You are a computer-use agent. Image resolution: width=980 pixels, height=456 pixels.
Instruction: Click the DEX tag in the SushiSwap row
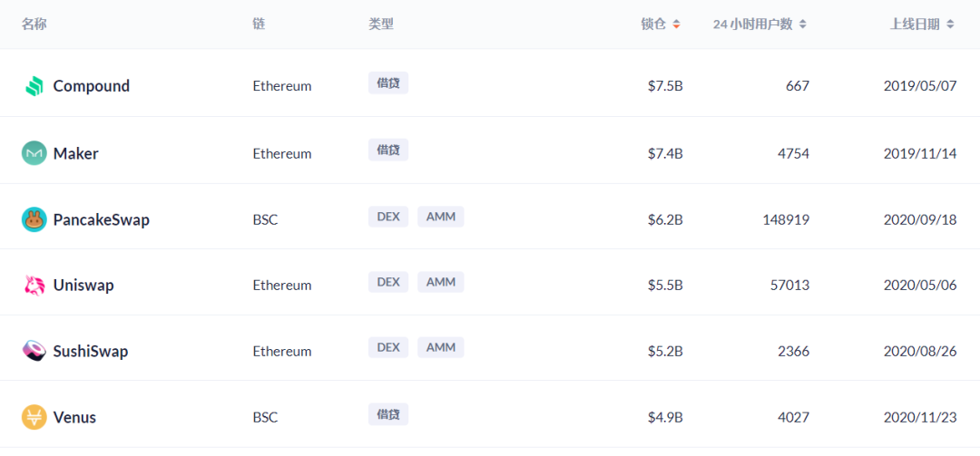point(388,348)
